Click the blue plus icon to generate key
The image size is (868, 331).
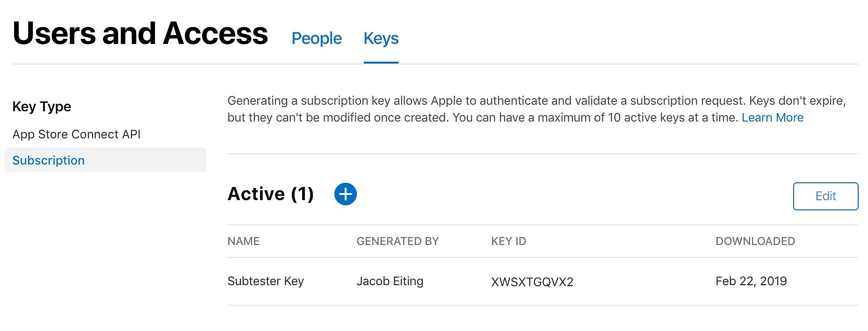pyautogui.click(x=346, y=194)
